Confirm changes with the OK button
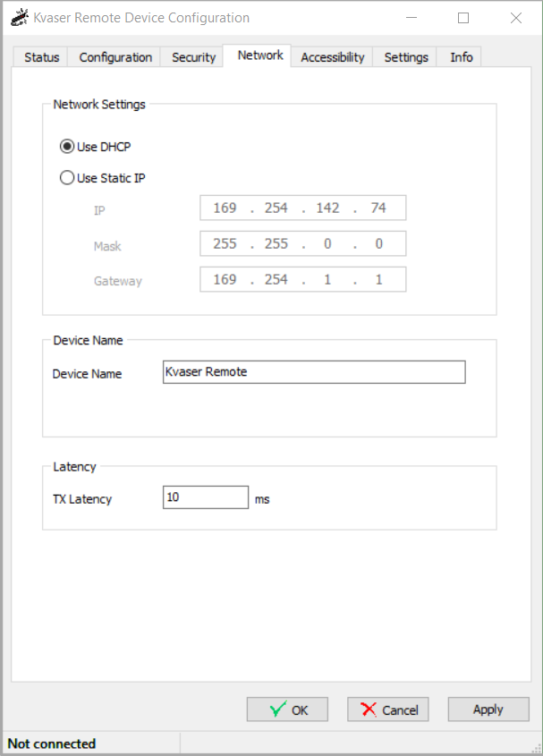Viewport: 543px width, 756px height. [287, 709]
